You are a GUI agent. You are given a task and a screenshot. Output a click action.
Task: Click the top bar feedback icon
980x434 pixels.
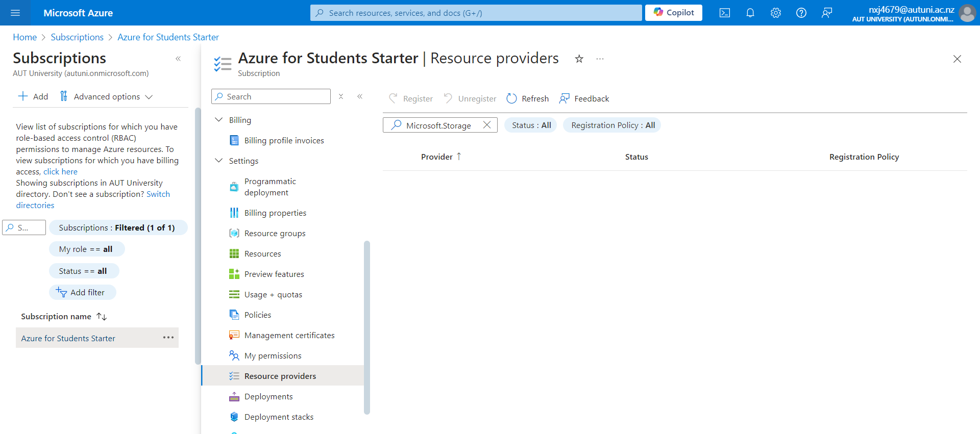point(827,13)
